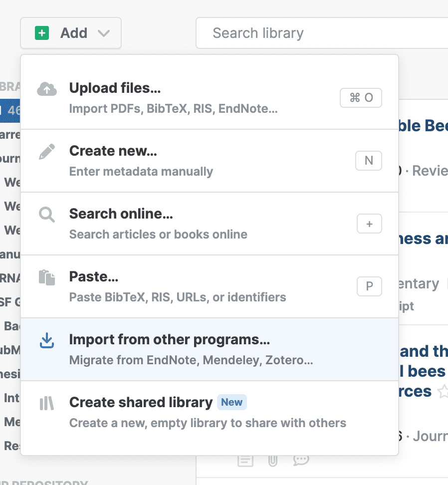Viewport: 448px width, 485px height.
Task: Toggle the star on the partially visible article
Action: pyautogui.click(x=442, y=392)
